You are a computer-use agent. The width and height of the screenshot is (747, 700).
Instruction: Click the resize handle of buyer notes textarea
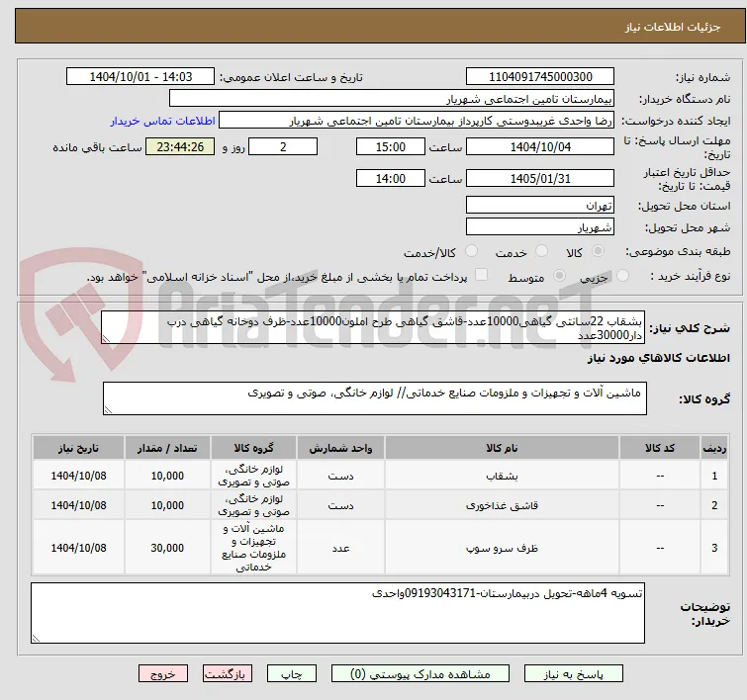coord(36,639)
